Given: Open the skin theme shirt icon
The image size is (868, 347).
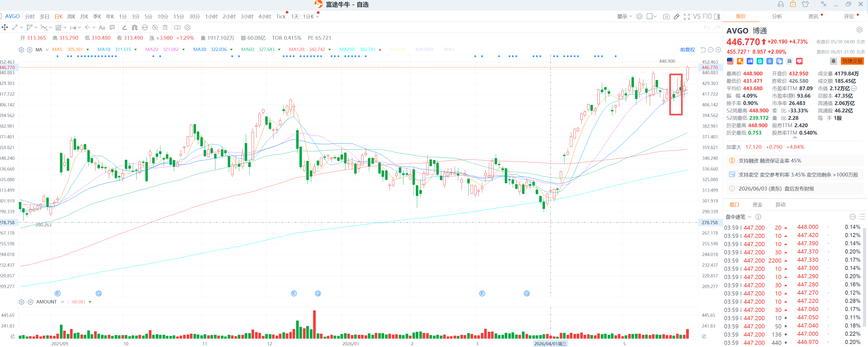Looking at the screenshot, I should [x=805, y=4].
